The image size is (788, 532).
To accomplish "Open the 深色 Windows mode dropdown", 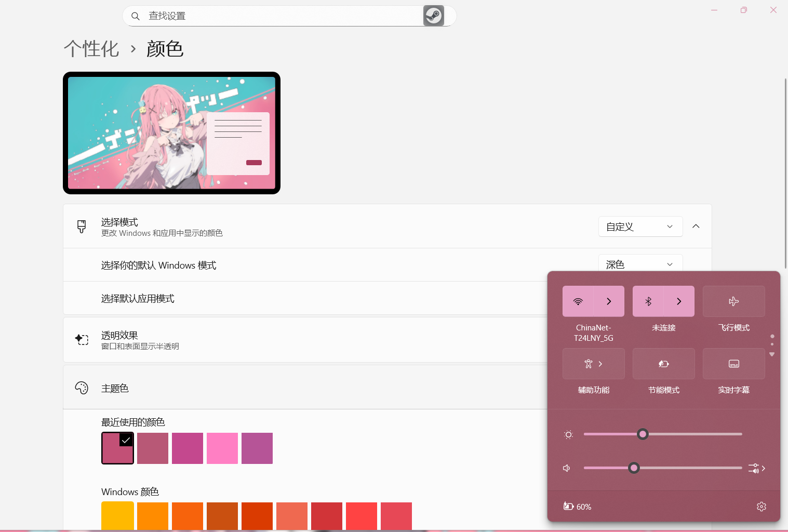I will [x=640, y=264].
